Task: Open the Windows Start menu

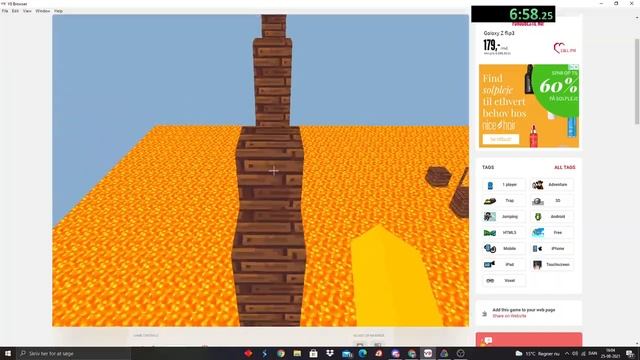Action: click(8, 353)
